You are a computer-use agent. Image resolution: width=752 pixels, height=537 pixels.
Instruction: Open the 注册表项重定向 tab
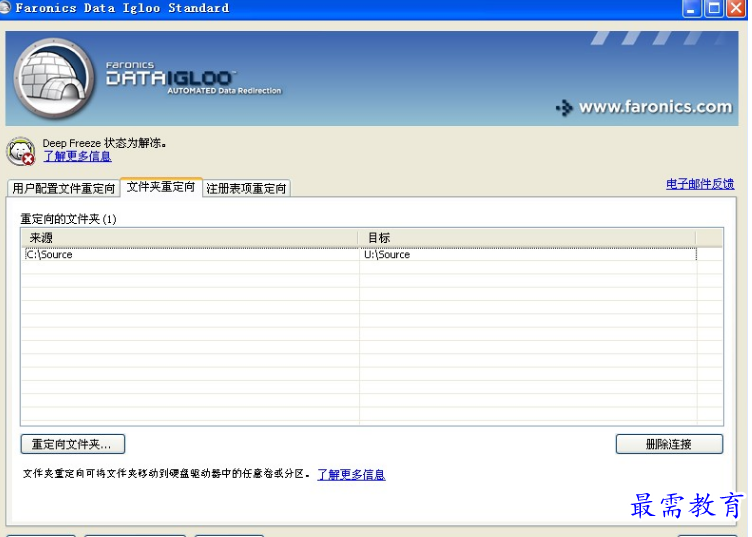pos(246,188)
